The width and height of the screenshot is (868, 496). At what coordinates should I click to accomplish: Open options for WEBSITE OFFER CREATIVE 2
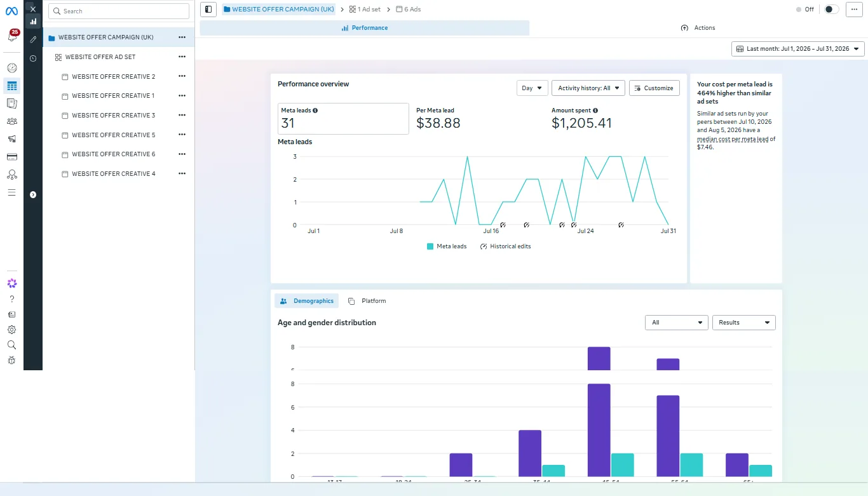point(182,76)
